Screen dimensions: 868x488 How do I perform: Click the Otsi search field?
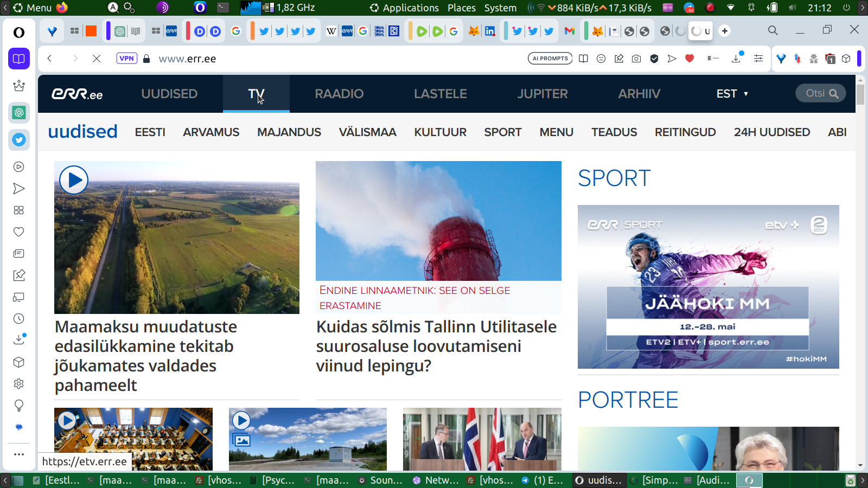(820, 93)
